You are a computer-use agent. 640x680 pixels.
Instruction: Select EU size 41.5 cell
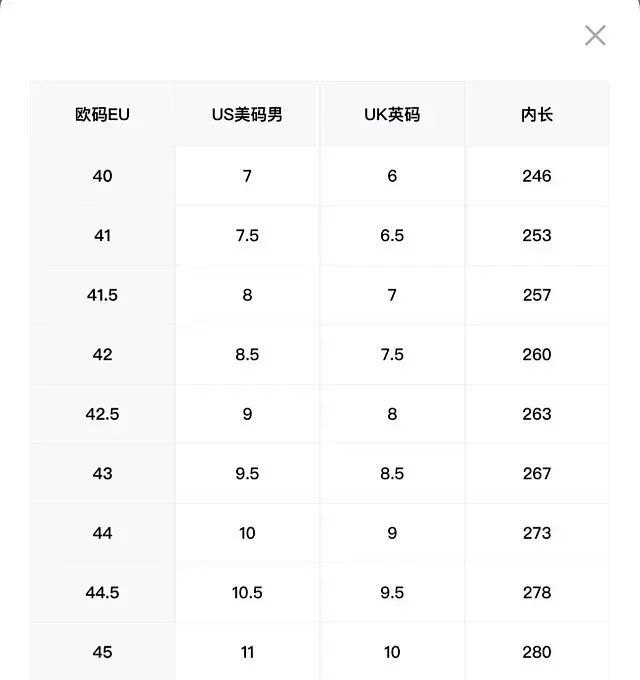coord(102,295)
